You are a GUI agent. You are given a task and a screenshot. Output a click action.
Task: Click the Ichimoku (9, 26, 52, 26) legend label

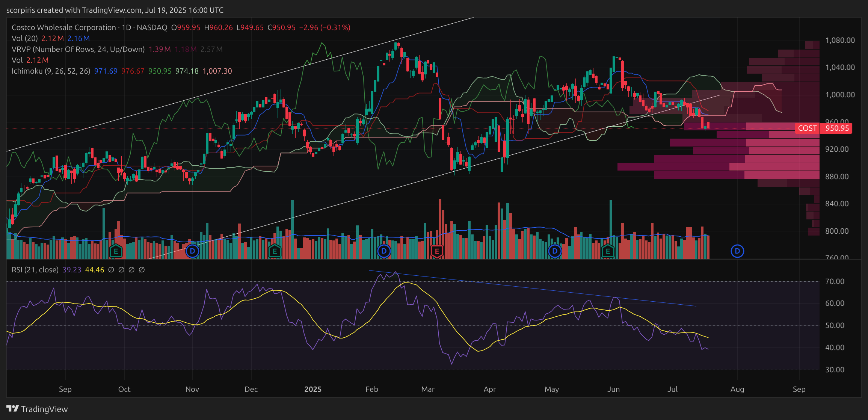pyautogui.click(x=51, y=71)
